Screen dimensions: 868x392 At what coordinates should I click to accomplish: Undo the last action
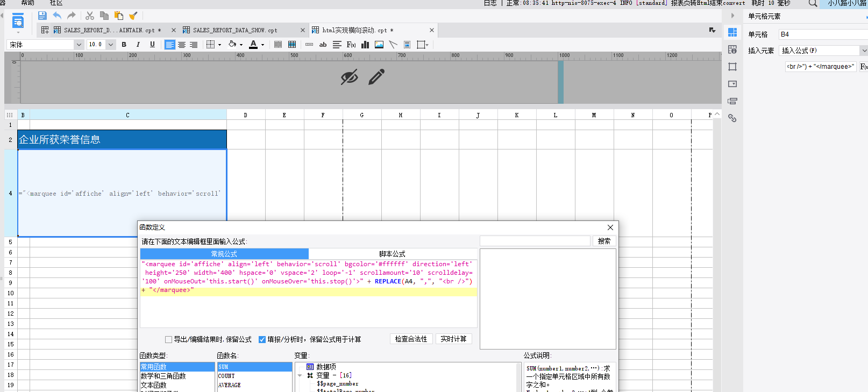click(x=57, y=16)
